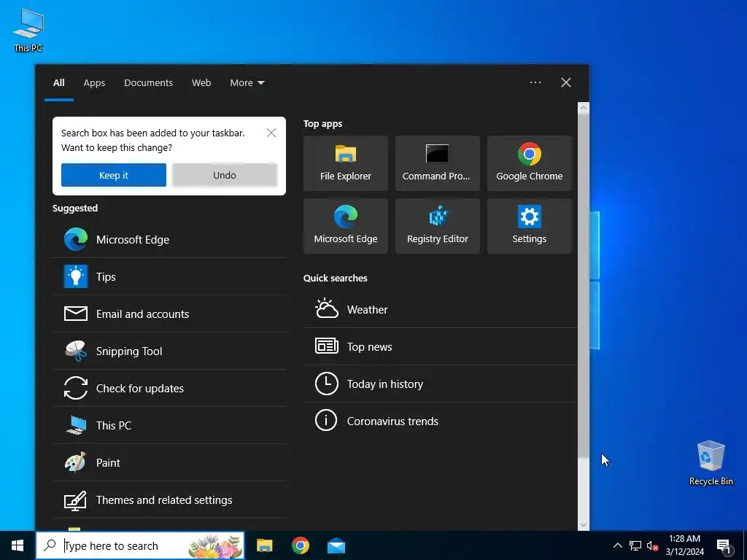Click the muted volume tray icon

[x=652, y=545]
